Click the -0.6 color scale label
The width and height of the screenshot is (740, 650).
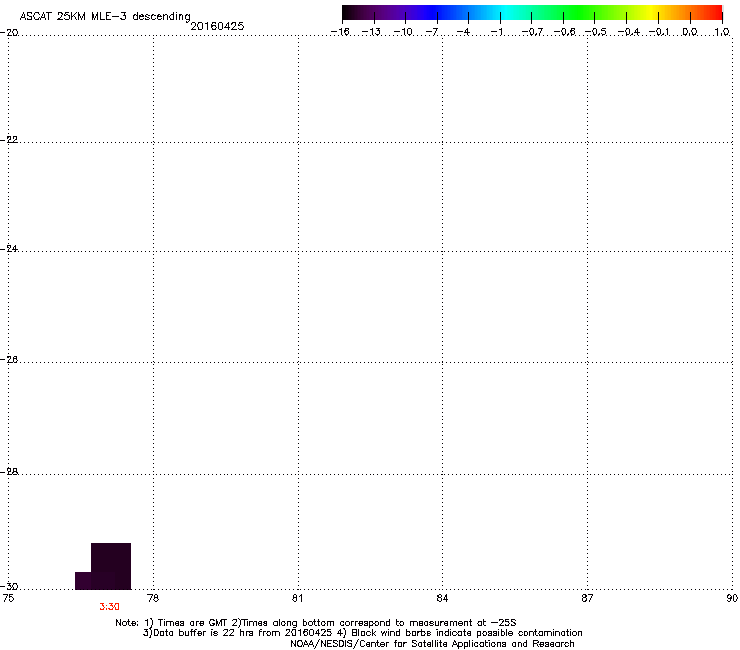point(564,32)
